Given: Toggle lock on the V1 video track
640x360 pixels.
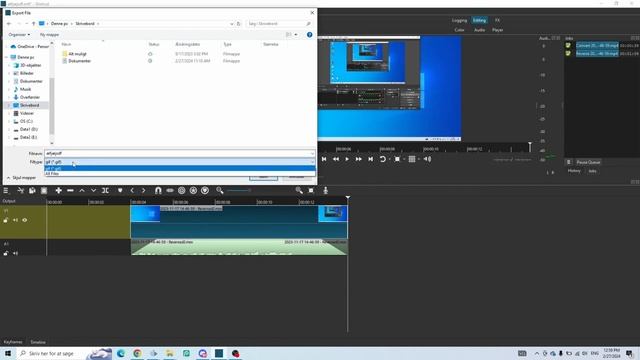Looking at the screenshot, I should [6, 220].
